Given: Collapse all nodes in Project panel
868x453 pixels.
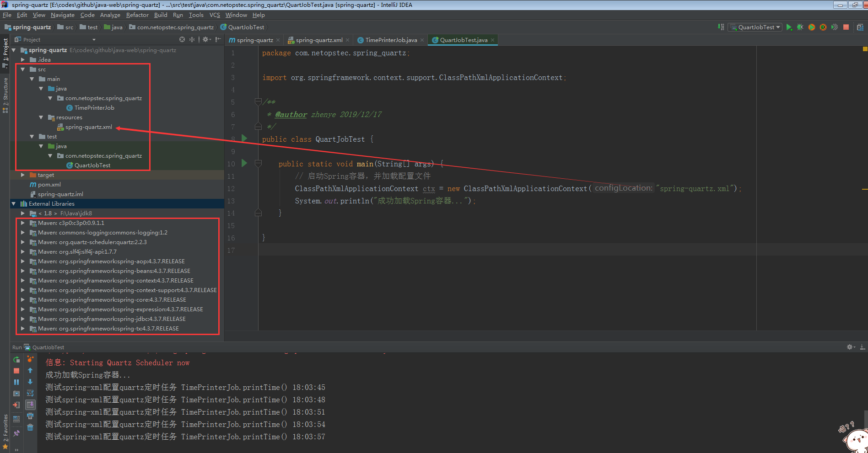Looking at the screenshot, I should pos(192,40).
